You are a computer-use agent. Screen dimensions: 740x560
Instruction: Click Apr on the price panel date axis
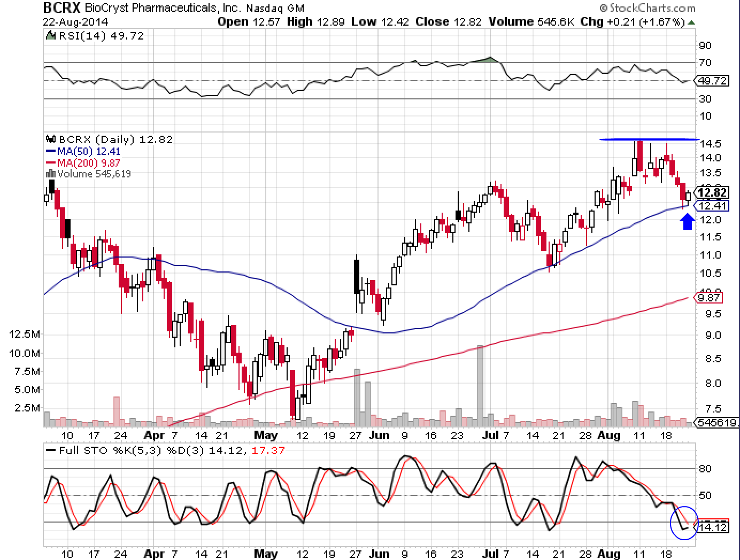(154, 435)
